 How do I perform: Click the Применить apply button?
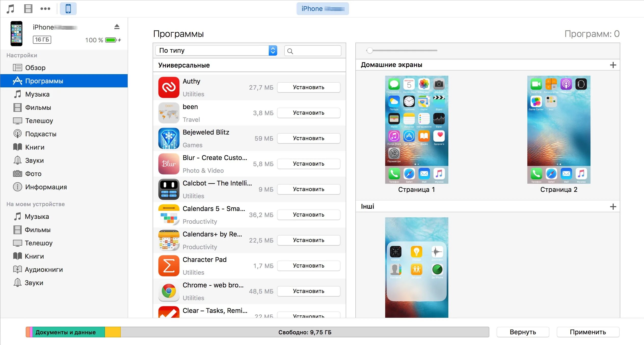(593, 332)
